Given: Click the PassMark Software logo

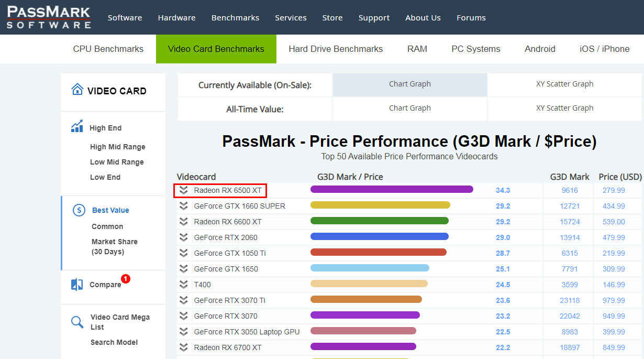Looking at the screenshot, I should [x=49, y=17].
